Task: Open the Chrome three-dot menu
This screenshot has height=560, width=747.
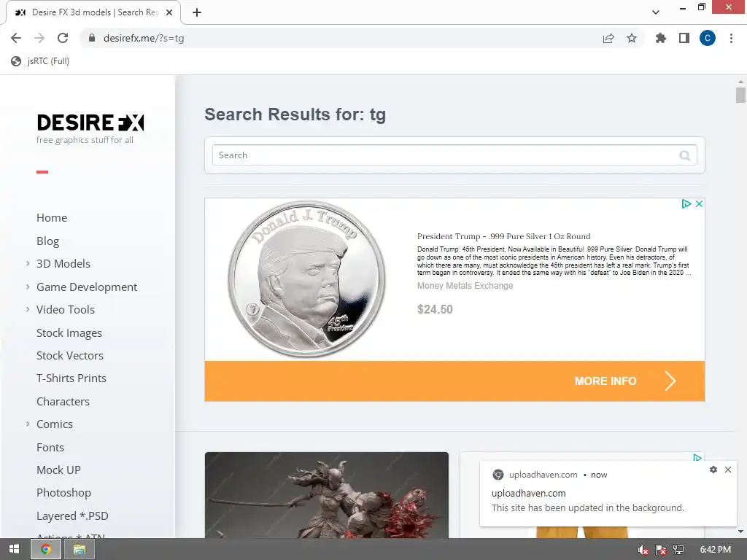Action: tap(731, 38)
